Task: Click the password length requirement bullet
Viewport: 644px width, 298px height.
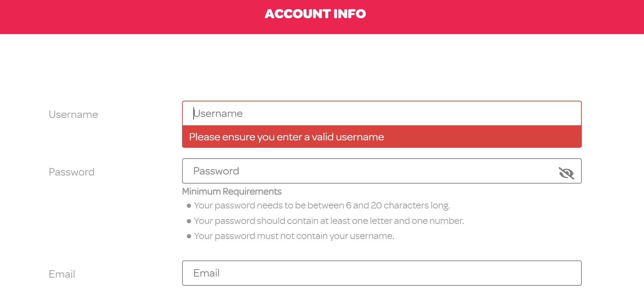Action: 322,206
